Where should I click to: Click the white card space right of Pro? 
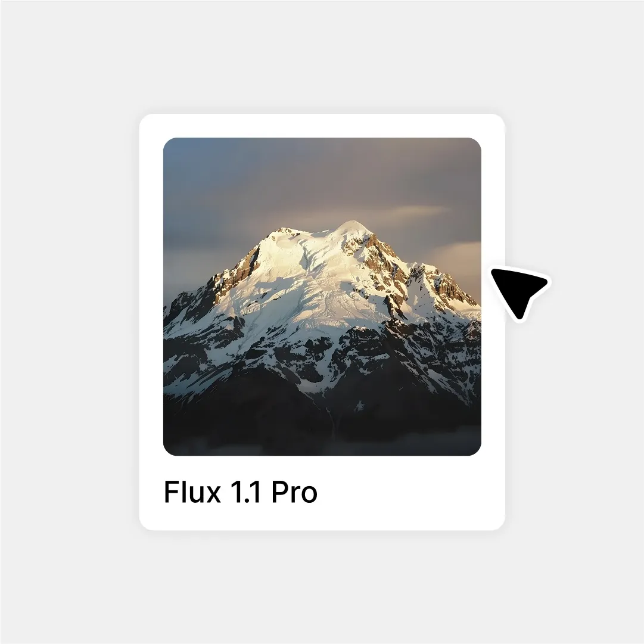pyautogui.click(x=410, y=491)
